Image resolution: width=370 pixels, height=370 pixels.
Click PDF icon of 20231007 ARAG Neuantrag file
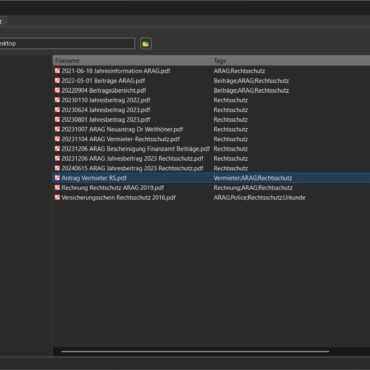57,129
